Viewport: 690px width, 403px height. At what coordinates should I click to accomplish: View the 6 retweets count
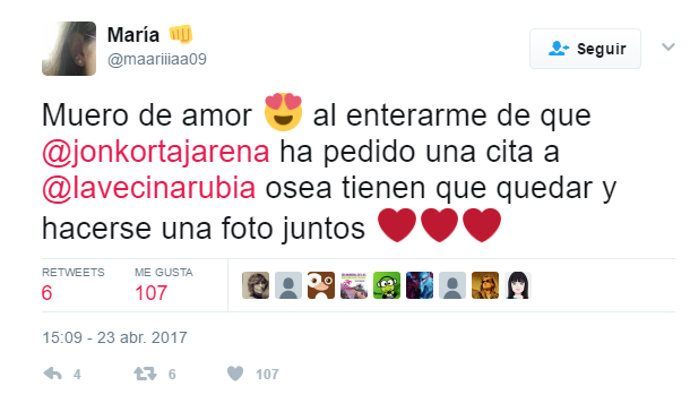coord(47,293)
